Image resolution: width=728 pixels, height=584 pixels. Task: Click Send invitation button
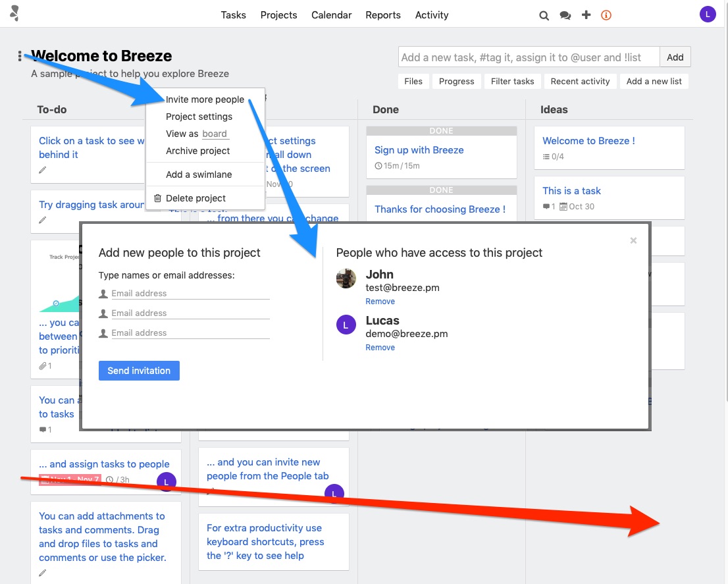(139, 371)
